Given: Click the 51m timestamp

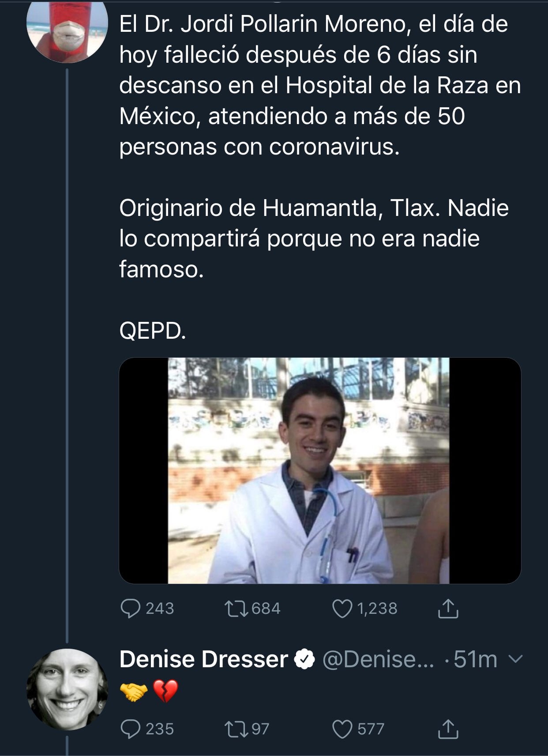Looking at the screenshot, I should pyautogui.click(x=475, y=659).
